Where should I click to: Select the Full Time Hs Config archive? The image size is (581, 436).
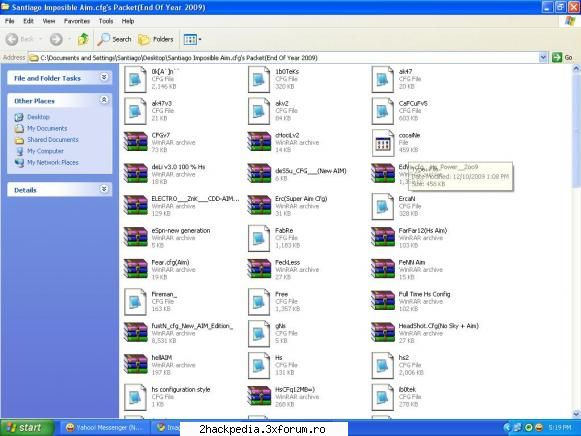click(x=411, y=301)
